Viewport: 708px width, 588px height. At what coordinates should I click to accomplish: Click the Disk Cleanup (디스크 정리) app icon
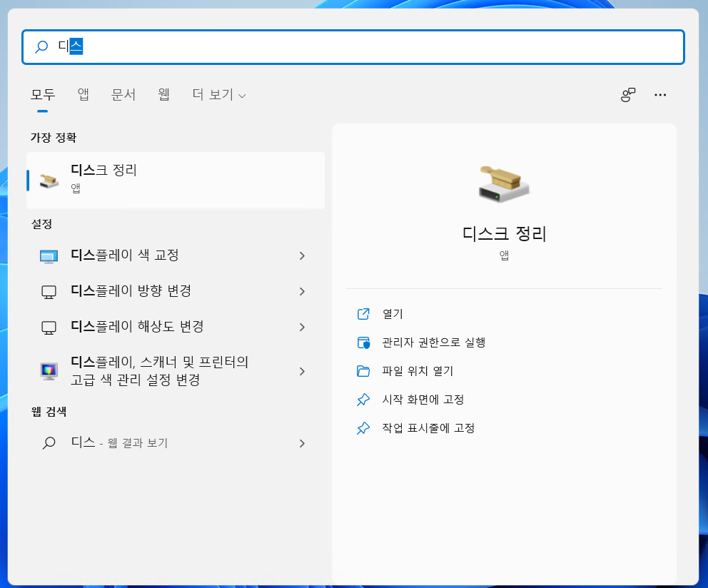click(x=49, y=180)
